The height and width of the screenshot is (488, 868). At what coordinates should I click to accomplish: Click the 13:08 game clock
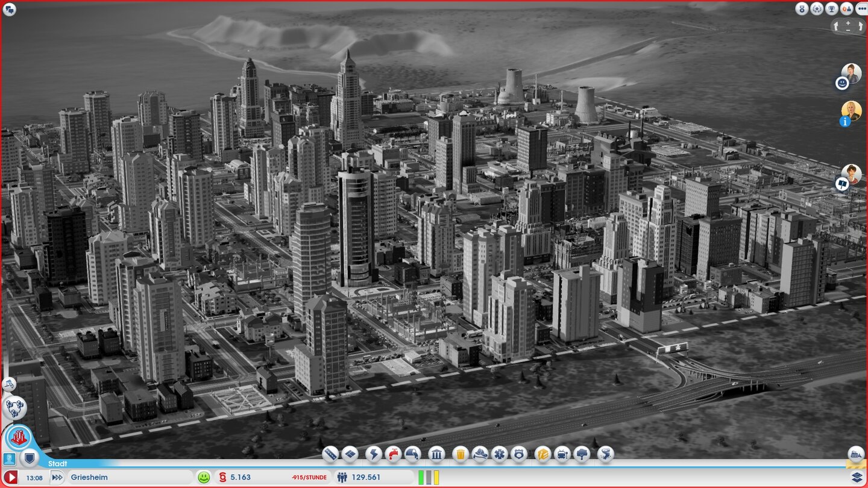click(34, 478)
